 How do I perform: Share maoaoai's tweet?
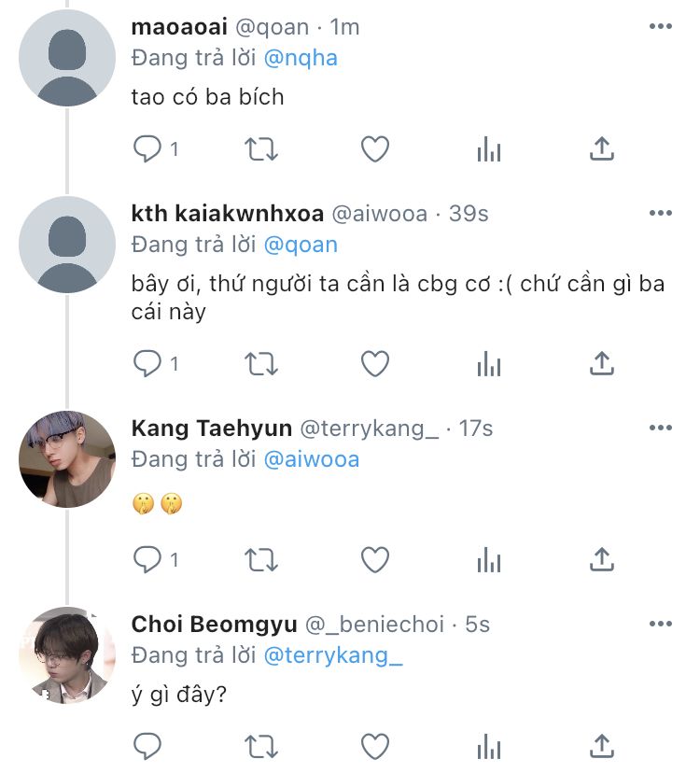point(602,148)
